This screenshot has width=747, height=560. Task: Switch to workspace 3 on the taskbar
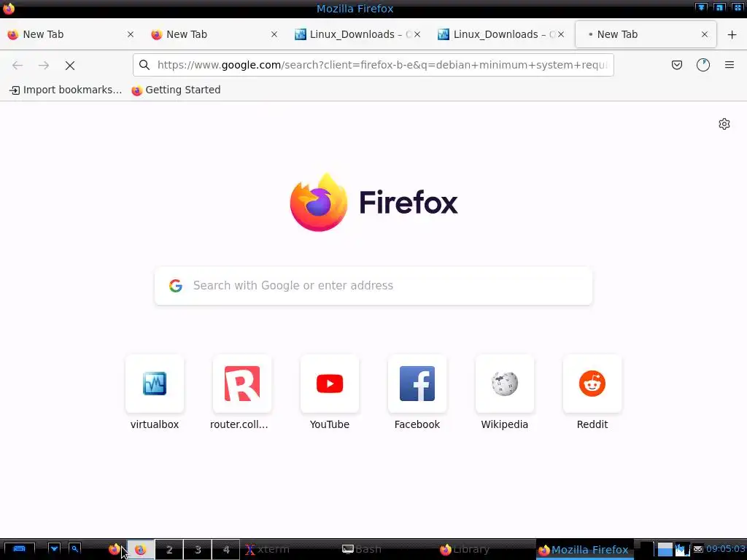click(198, 550)
